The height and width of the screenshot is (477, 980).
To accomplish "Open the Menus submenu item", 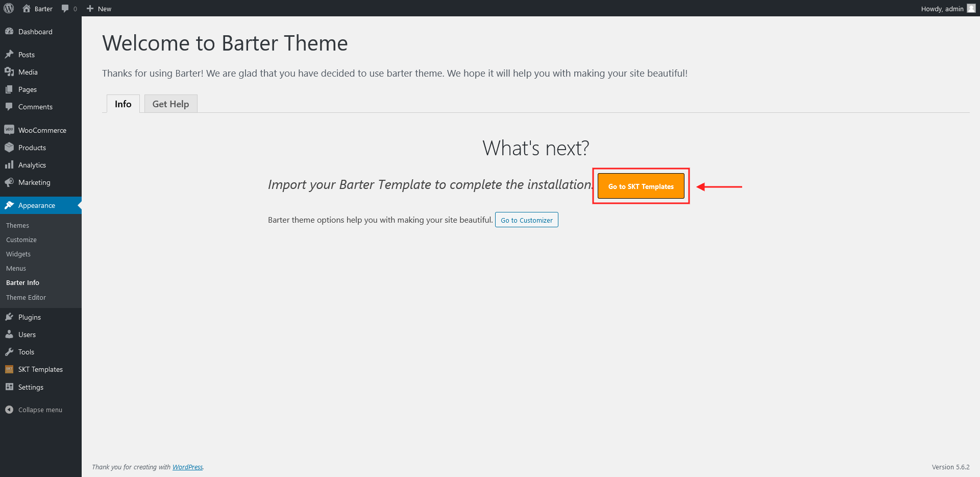I will (x=16, y=268).
